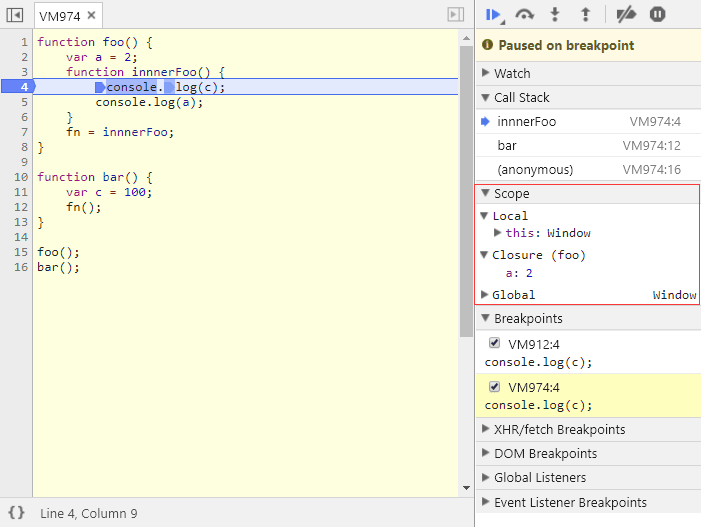Click line number 12 in the gutter

[x=20, y=207]
